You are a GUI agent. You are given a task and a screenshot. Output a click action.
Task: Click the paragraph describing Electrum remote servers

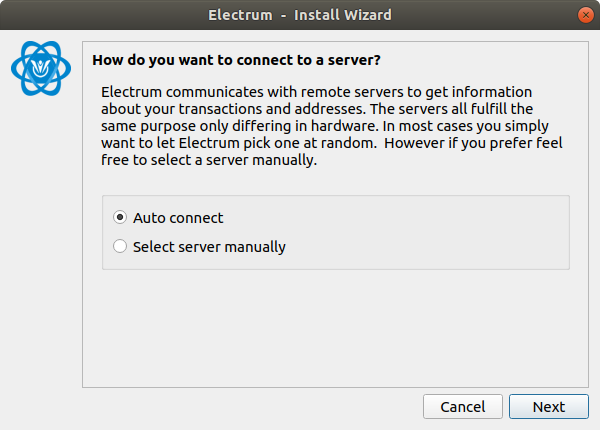click(331, 126)
